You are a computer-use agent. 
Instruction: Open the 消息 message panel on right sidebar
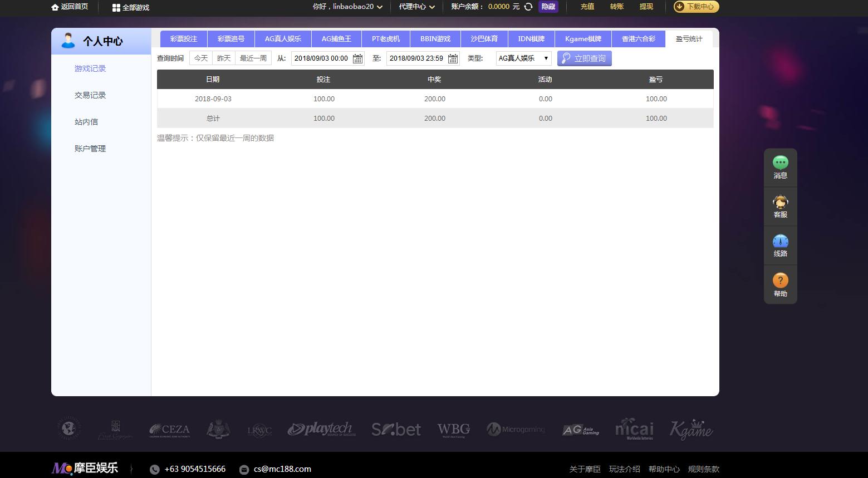(x=780, y=166)
